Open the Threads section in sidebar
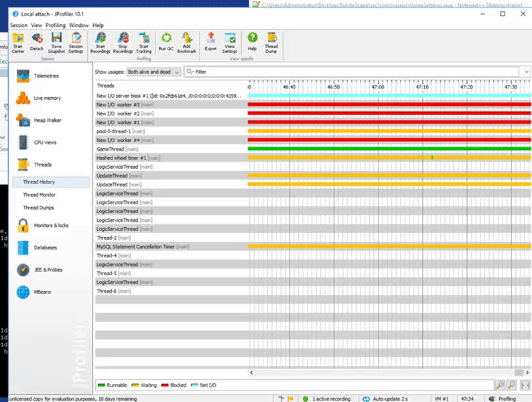This screenshot has height=402, width=532. pyautogui.click(x=34, y=165)
